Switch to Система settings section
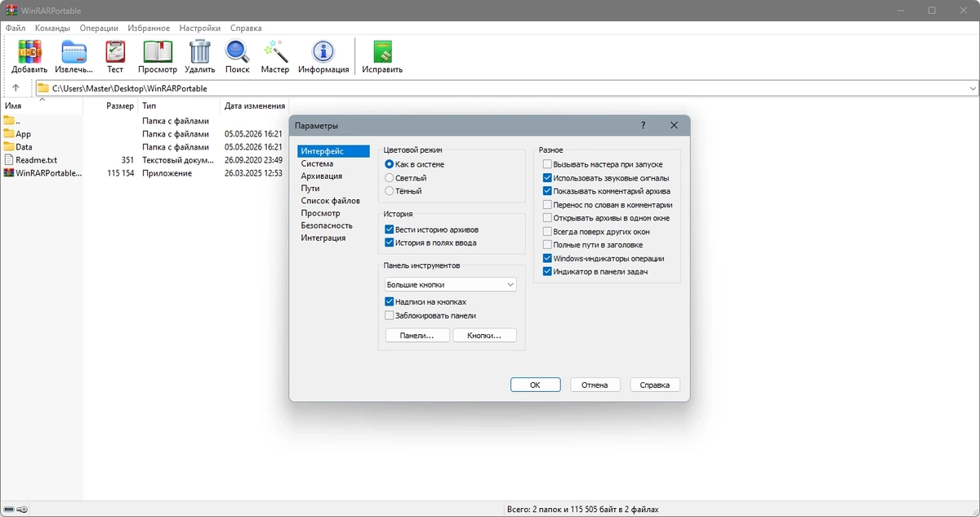This screenshot has width=980, height=517. [x=317, y=163]
